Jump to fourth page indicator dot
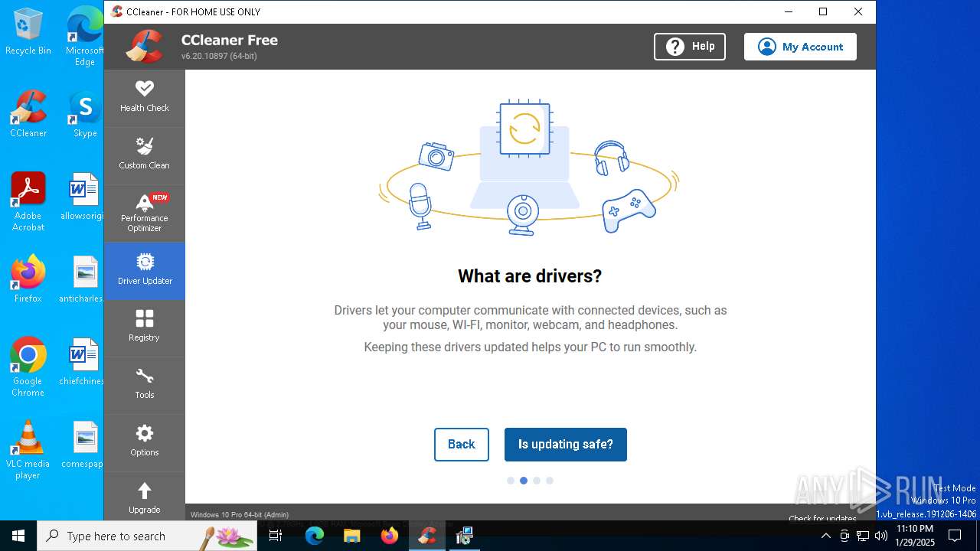Viewport: 980px width, 551px height. pyautogui.click(x=550, y=481)
